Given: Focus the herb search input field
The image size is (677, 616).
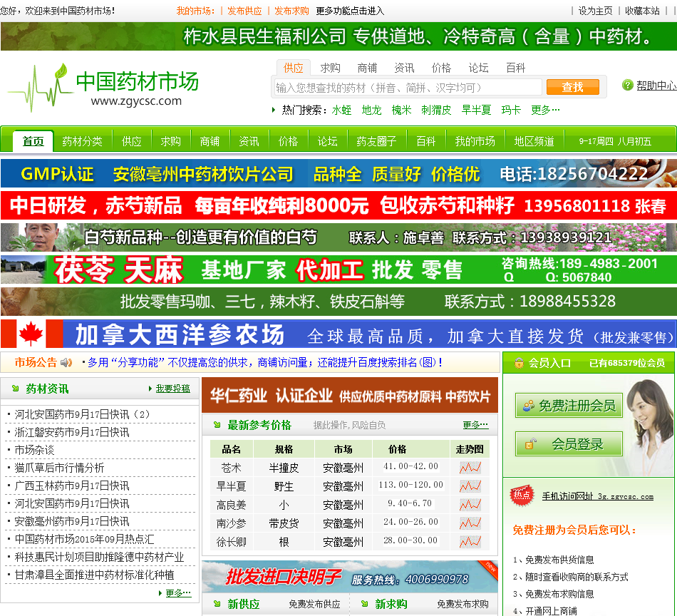Looking at the screenshot, I should pyautogui.click(x=408, y=88).
